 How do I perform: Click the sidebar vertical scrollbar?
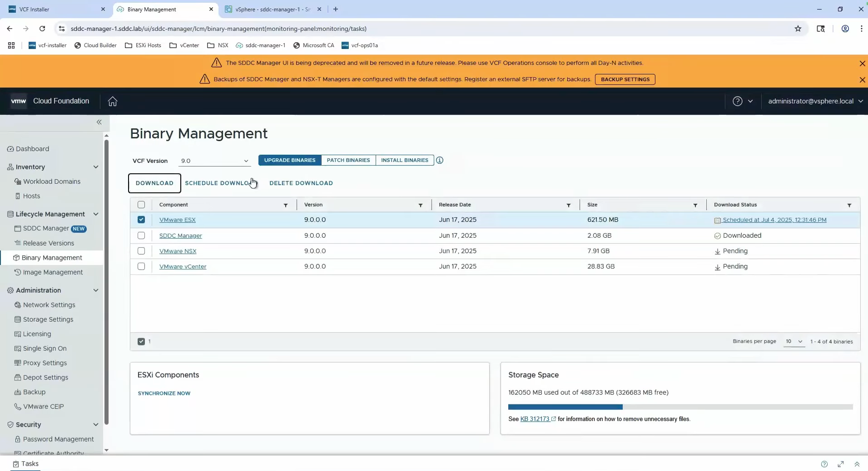pyautogui.click(x=106, y=281)
